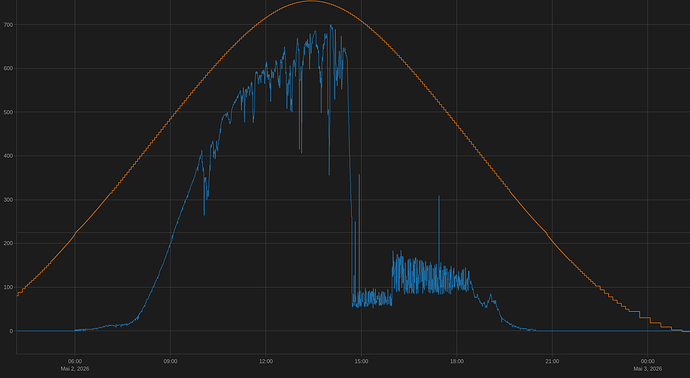Click the 0 y-axis label
This screenshot has height=378, width=690.
11,331
